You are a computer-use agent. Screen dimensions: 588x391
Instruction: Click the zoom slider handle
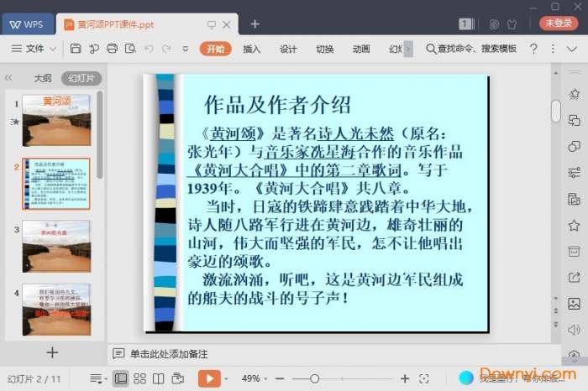[x=315, y=379]
